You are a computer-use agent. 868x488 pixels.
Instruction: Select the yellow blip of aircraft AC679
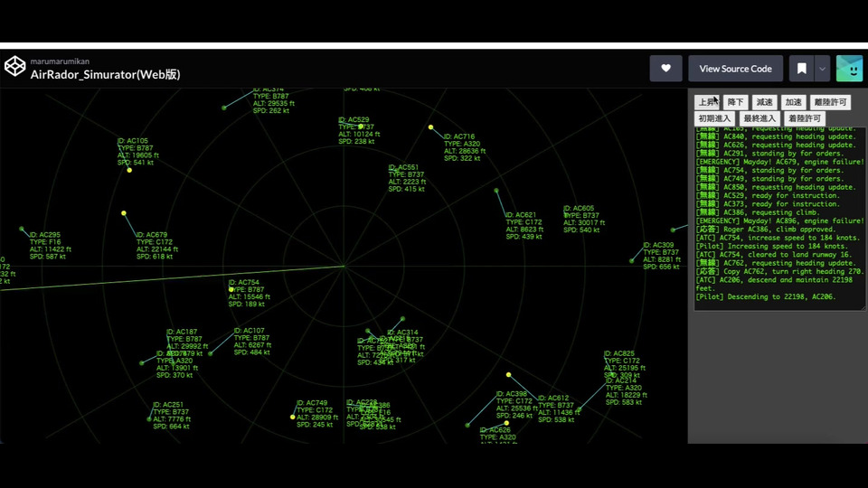pyautogui.click(x=124, y=213)
